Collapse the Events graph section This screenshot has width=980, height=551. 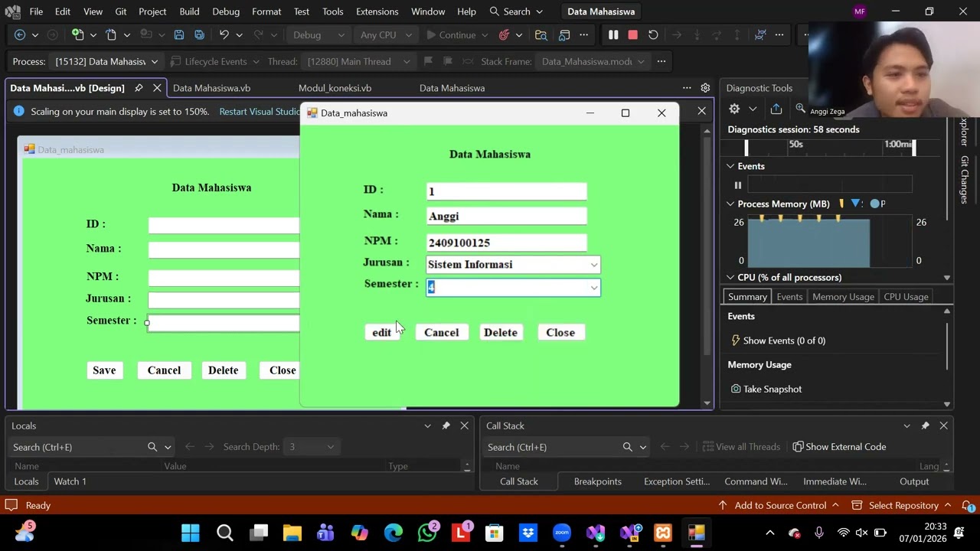pyautogui.click(x=730, y=166)
